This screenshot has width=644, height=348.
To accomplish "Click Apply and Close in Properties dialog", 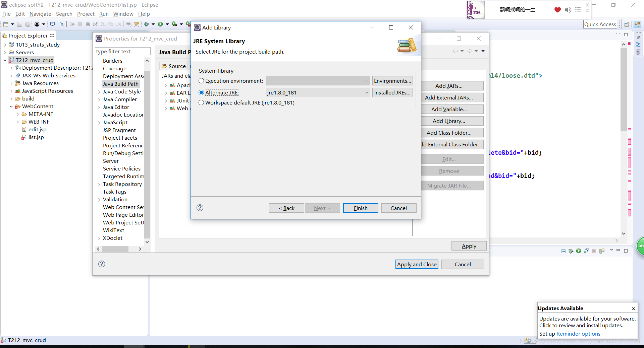I will pyautogui.click(x=417, y=264).
